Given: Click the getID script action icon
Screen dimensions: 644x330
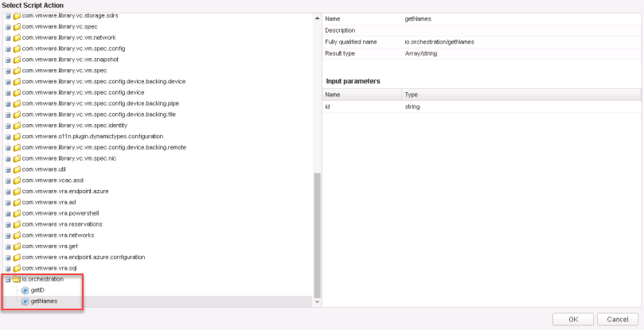Looking at the screenshot, I should pos(25,290).
